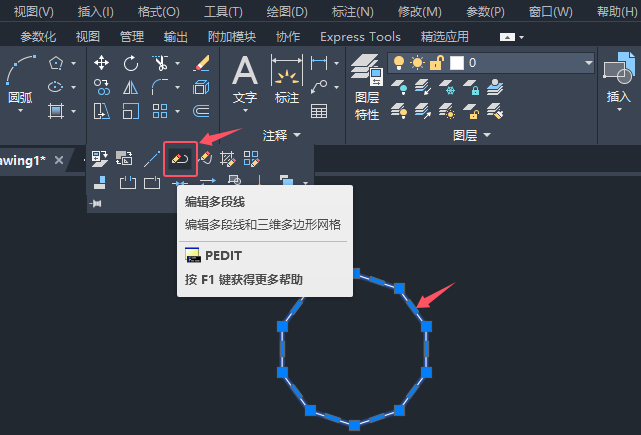
Task: Toggle layer 0 freeze sun icon
Action: coord(417,63)
